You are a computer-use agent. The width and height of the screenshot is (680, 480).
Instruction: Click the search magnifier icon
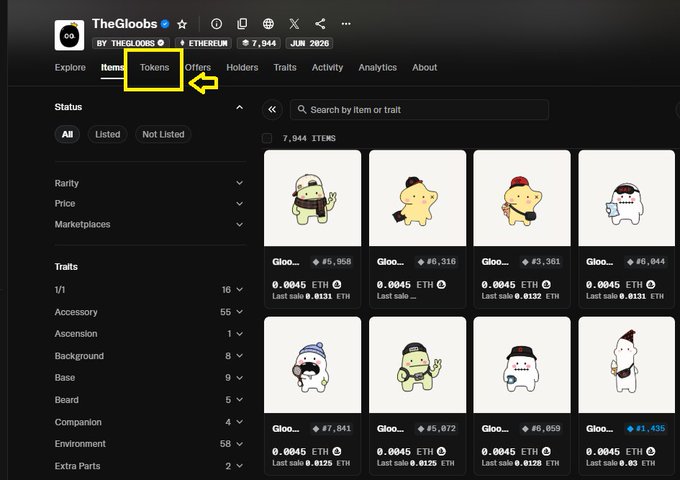302,110
